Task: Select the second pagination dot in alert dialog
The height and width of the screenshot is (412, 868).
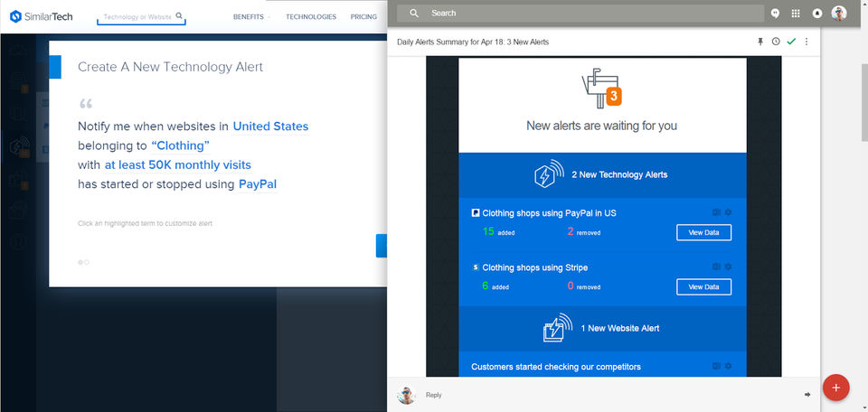Action: (87, 262)
